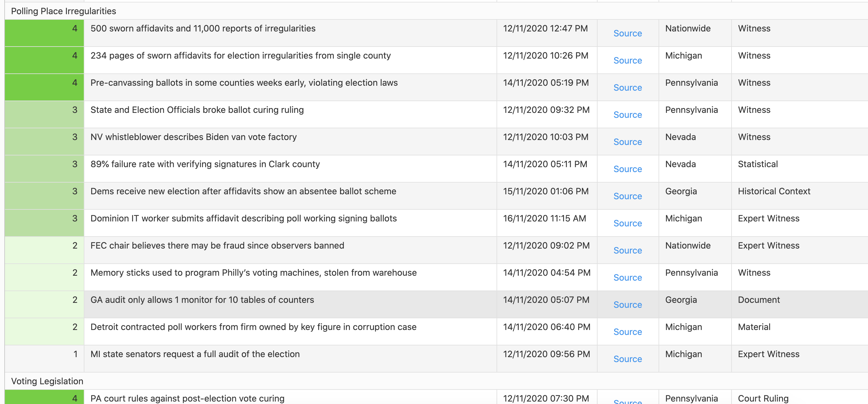Open Source link for 500 sworn affidavits row

627,33
